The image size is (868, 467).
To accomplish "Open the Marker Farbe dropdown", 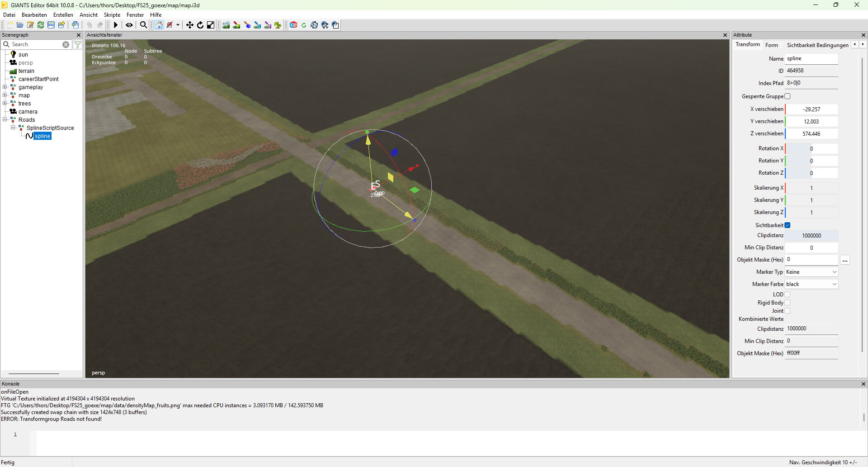I will 811,284.
